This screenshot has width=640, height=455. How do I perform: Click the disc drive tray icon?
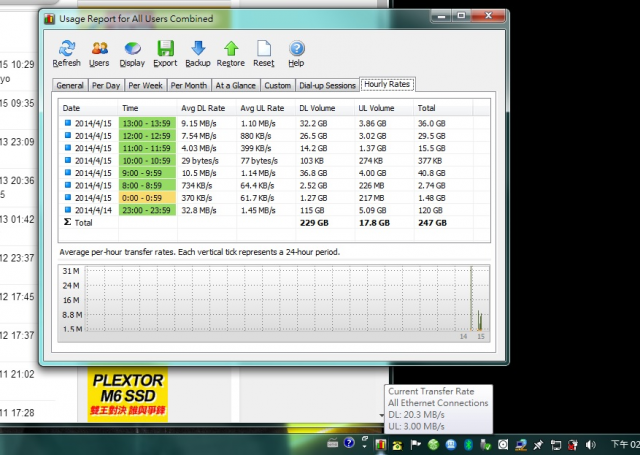point(503,444)
